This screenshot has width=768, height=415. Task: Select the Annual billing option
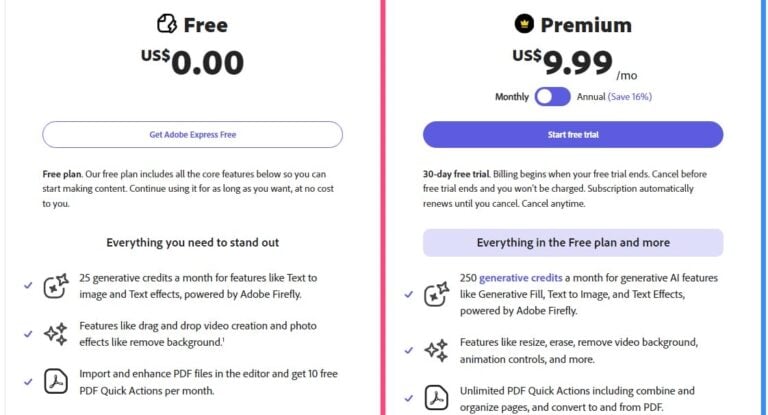pyautogui.click(x=590, y=97)
